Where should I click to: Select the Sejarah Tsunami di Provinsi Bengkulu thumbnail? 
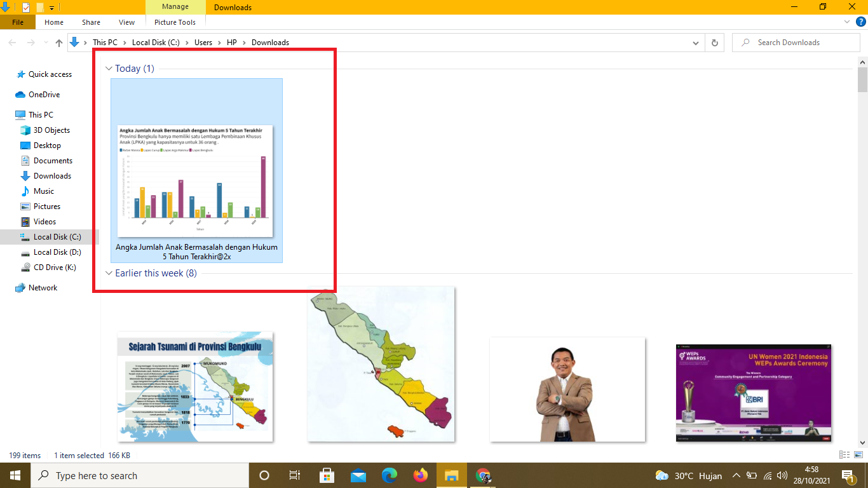(x=195, y=386)
